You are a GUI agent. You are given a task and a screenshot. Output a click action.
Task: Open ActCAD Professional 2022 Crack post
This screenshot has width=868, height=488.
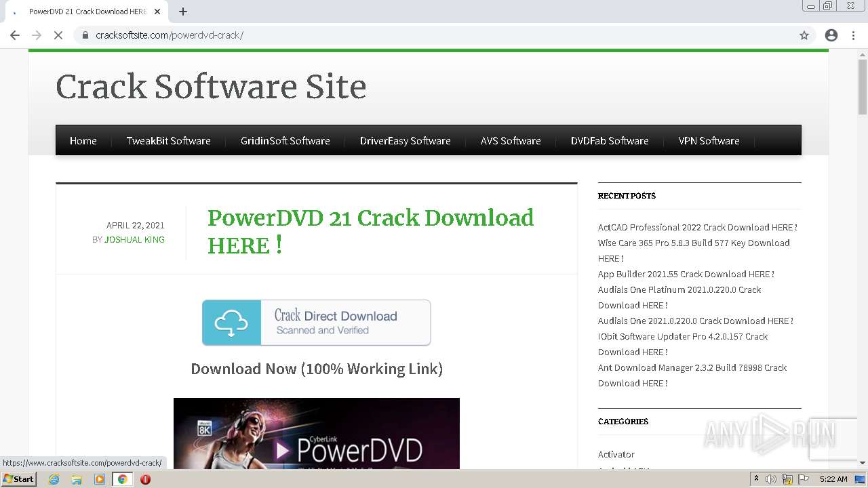coord(698,227)
